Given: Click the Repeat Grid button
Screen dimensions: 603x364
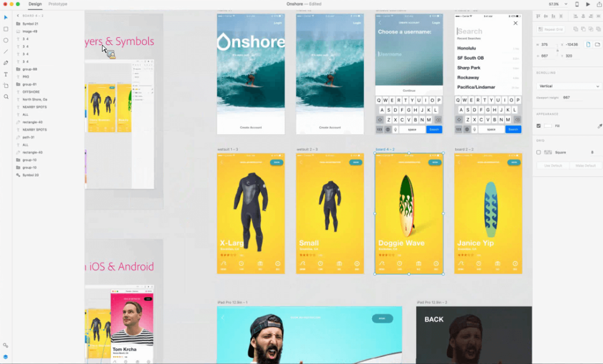Looking at the screenshot, I should (551, 29).
